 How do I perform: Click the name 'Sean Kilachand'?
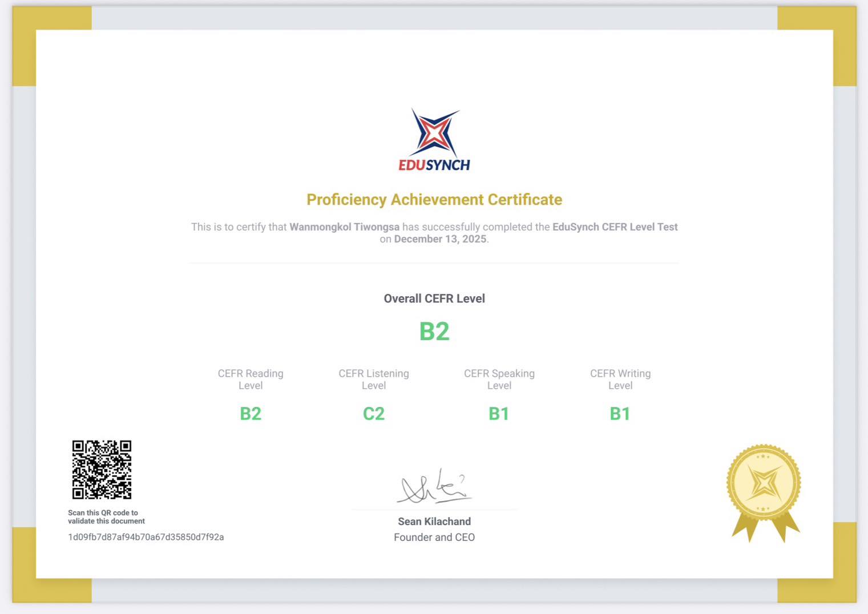[x=434, y=522]
